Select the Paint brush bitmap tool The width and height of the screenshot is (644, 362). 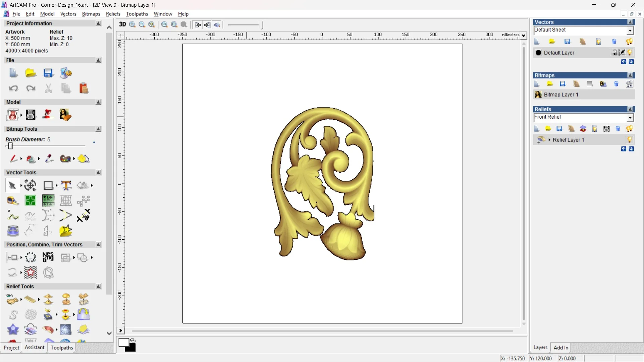coord(13,159)
